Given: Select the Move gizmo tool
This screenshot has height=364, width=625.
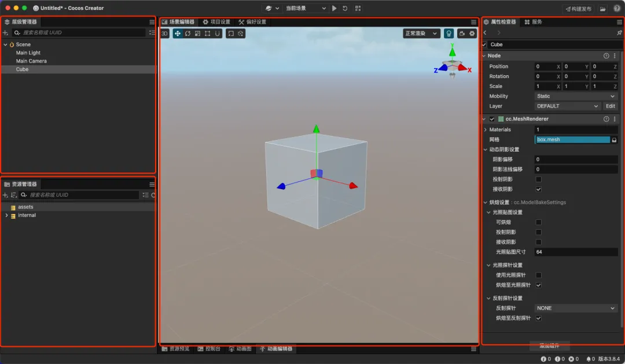Looking at the screenshot, I should click(178, 34).
